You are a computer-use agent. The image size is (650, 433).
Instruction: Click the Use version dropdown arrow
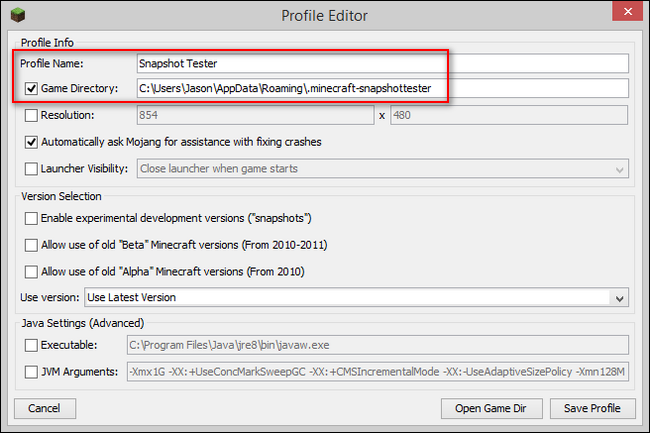[x=620, y=298]
